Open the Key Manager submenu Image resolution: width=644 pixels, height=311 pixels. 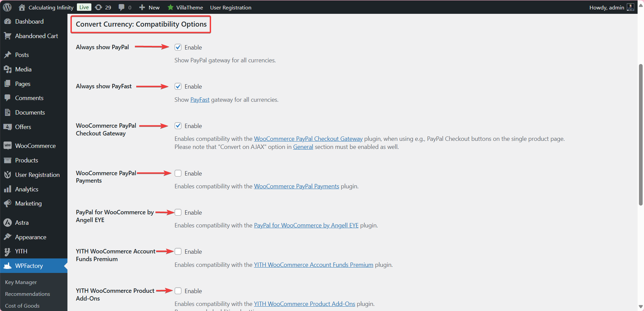coord(21,282)
